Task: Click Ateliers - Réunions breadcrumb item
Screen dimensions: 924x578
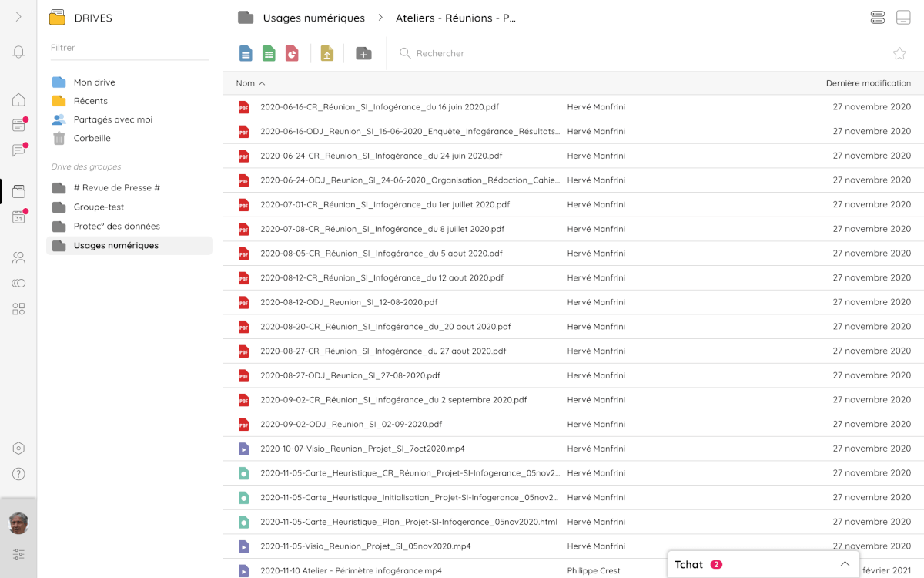Action: 455,18
